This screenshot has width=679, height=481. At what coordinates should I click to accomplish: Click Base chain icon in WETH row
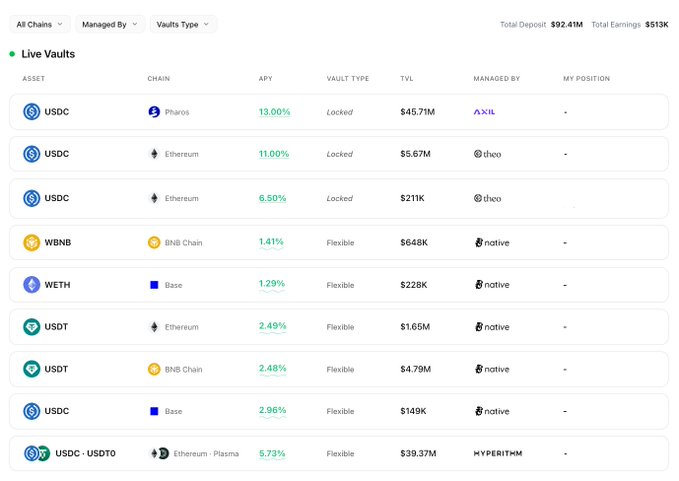pos(154,284)
